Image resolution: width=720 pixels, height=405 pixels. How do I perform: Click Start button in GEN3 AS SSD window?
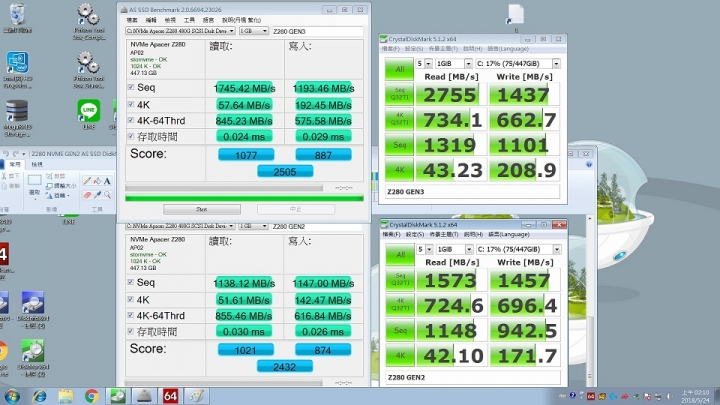tap(202, 209)
